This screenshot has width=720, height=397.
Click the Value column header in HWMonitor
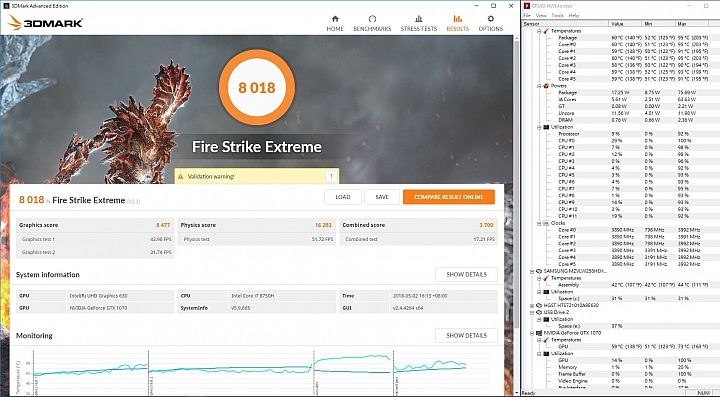point(625,23)
